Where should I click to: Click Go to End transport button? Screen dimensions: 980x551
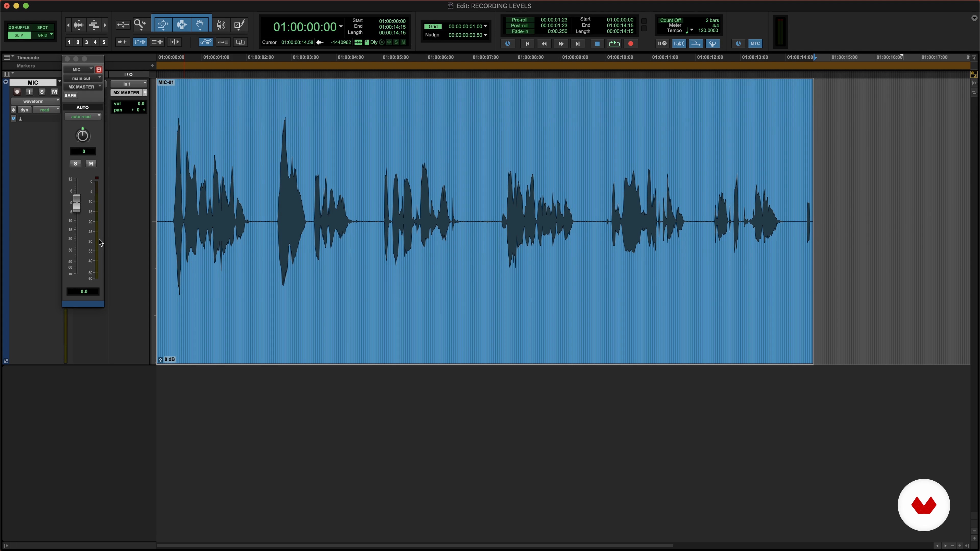(x=578, y=44)
